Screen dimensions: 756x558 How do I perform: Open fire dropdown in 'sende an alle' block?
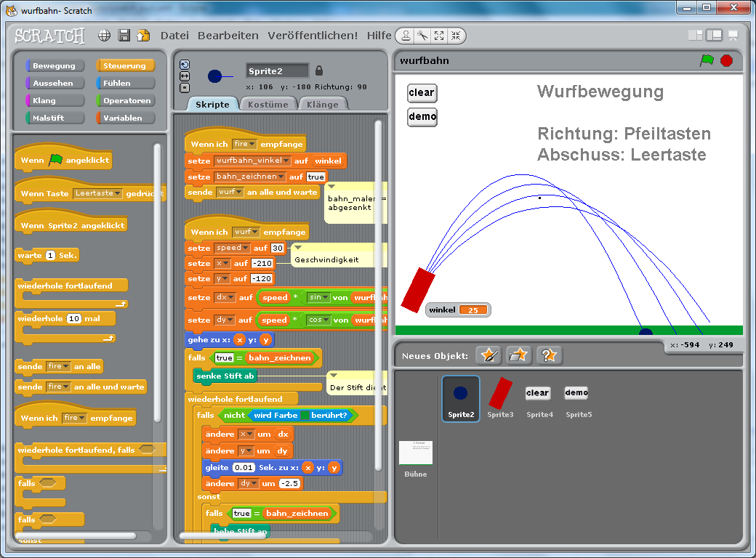(58, 366)
